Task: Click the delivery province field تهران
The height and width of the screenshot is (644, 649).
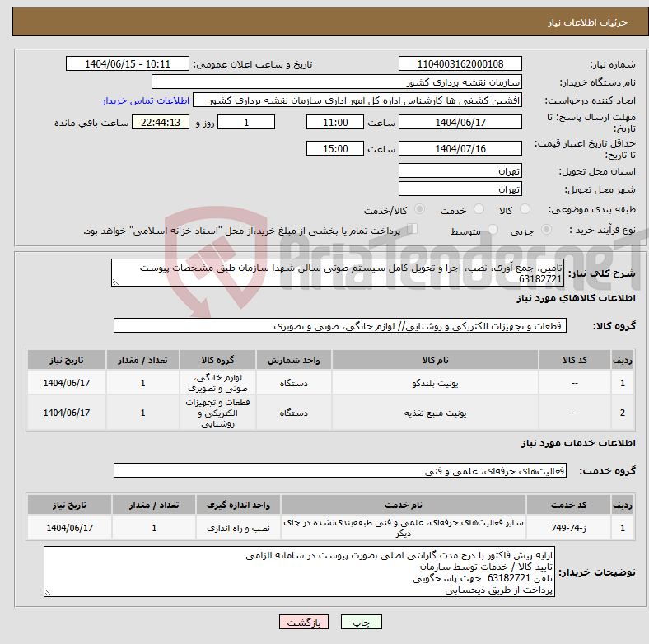Action: pyautogui.click(x=460, y=170)
